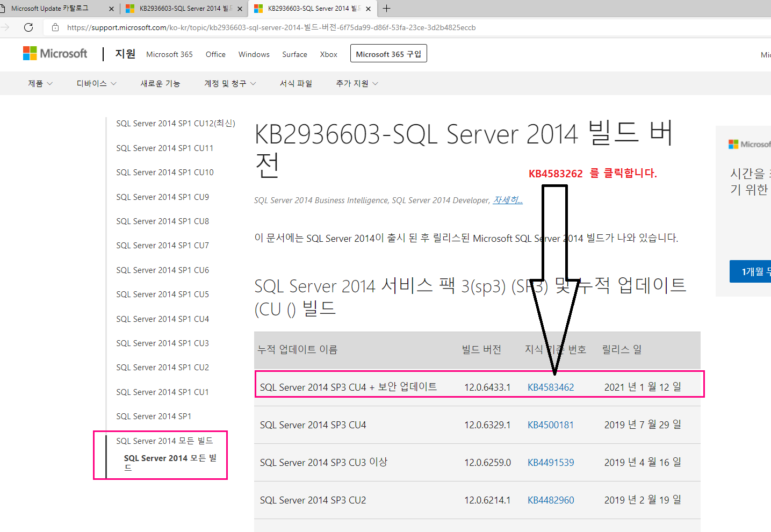This screenshot has height=532, width=771.
Task: Click build version 12.0.6433.1 cell
Action: (487, 387)
